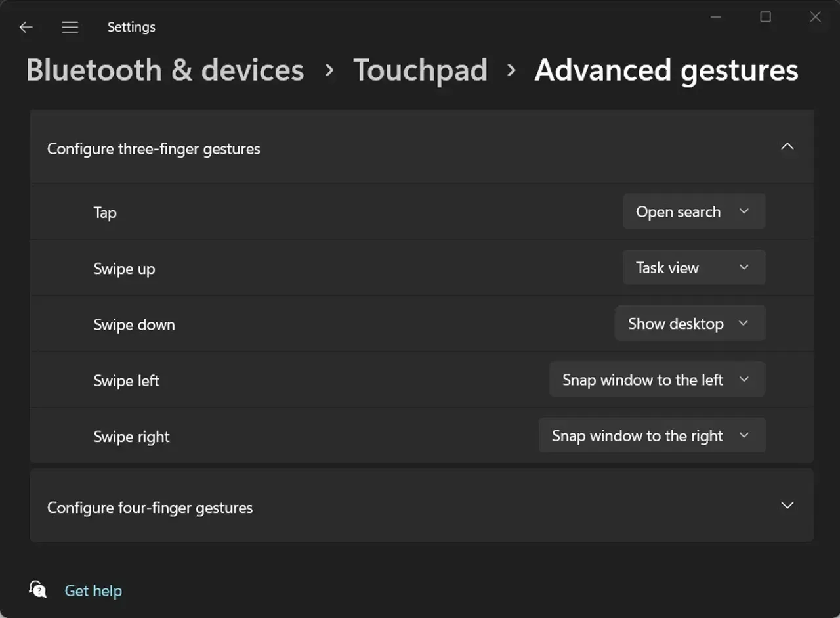Image resolution: width=840 pixels, height=618 pixels.
Task: Click the Get help link
Action: 93,590
